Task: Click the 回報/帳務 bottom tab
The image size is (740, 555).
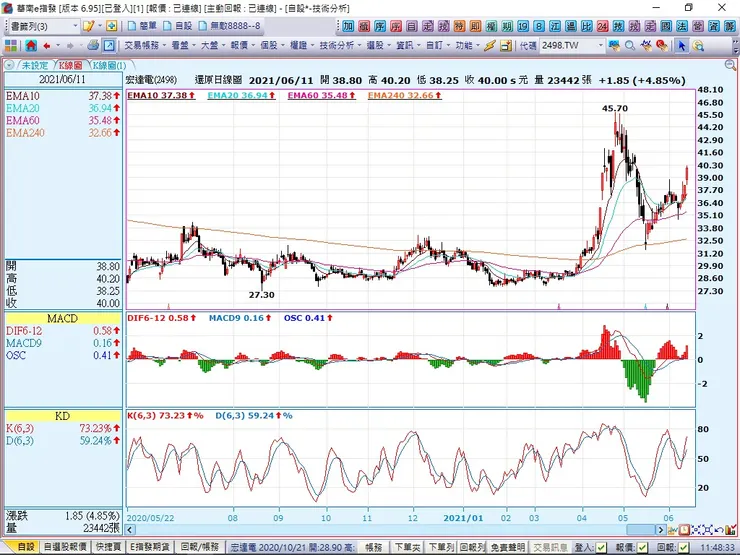Action: click(x=201, y=547)
